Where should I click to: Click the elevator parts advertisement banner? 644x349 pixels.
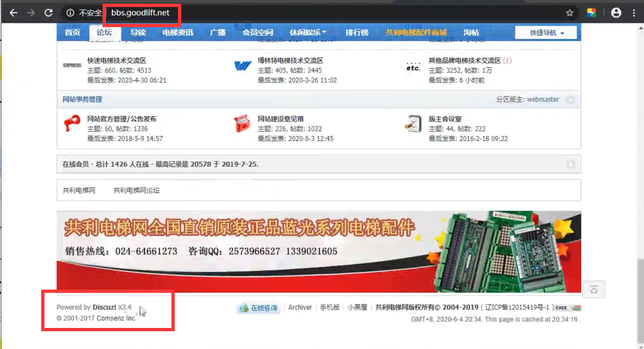318,252
